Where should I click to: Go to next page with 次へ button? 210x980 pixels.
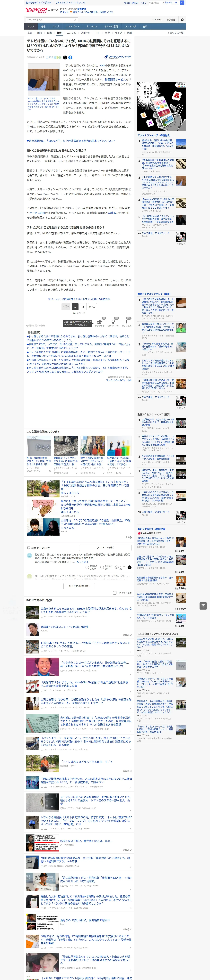[92, 307]
